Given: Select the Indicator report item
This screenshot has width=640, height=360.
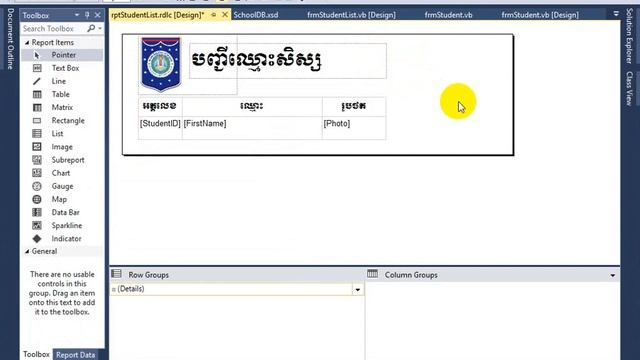Looking at the screenshot, I should tap(62, 238).
